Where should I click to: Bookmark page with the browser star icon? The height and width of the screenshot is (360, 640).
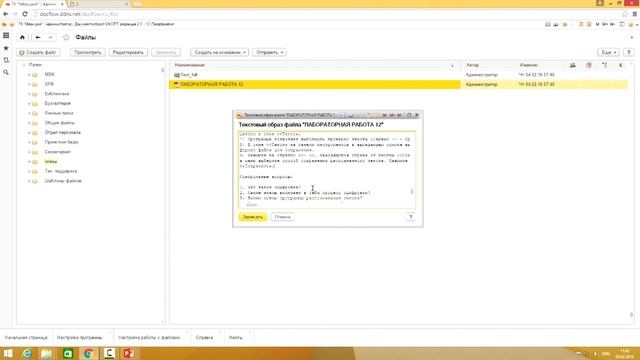624,14
